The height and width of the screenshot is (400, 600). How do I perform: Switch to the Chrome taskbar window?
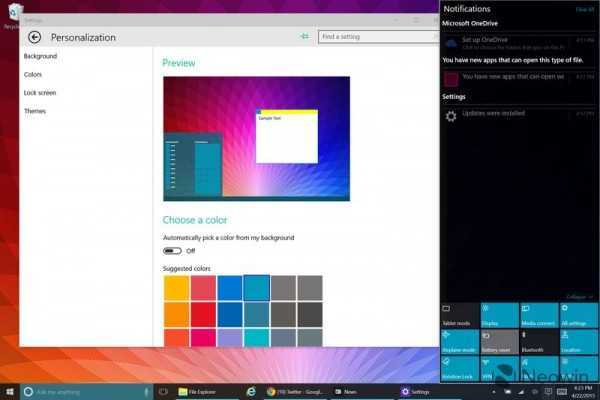tap(295, 392)
